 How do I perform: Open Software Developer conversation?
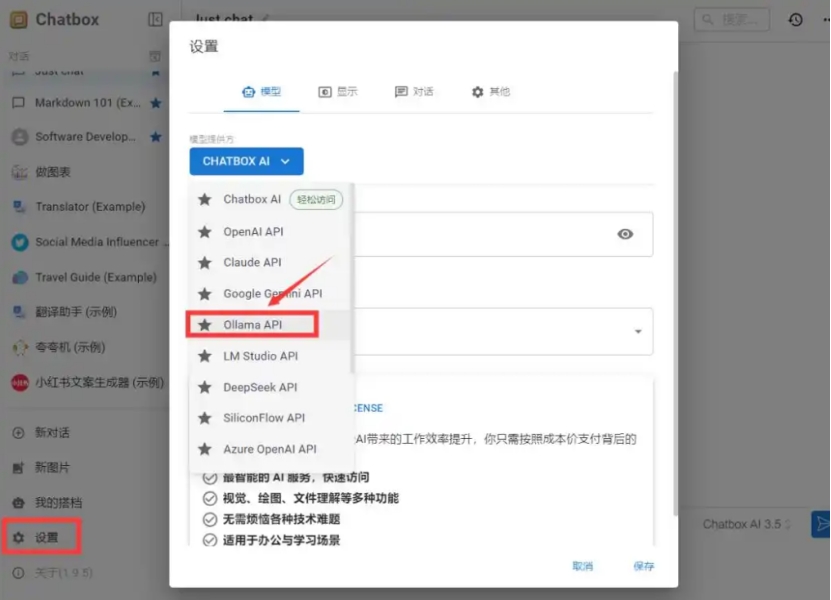click(87, 137)
